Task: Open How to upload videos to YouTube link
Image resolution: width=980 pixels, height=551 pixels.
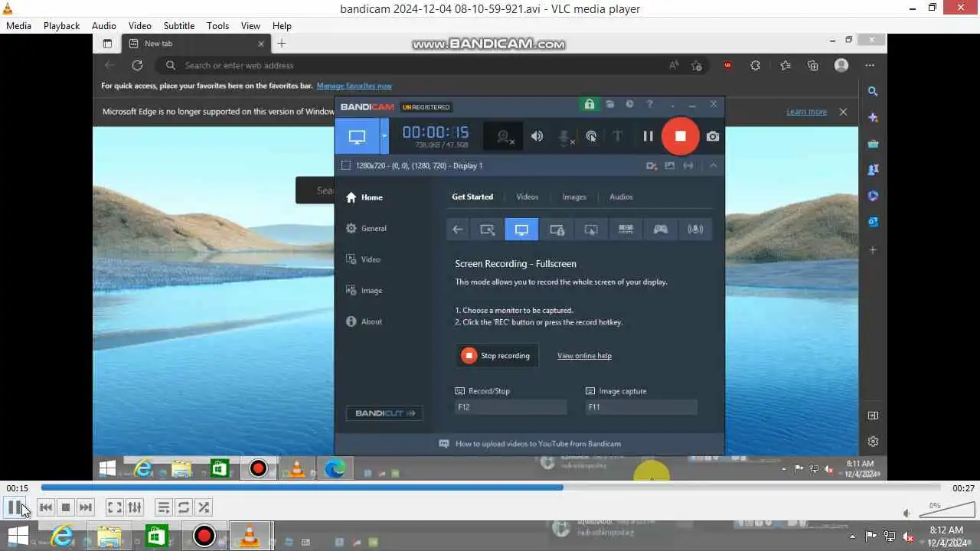Action: tap(537, 444)
